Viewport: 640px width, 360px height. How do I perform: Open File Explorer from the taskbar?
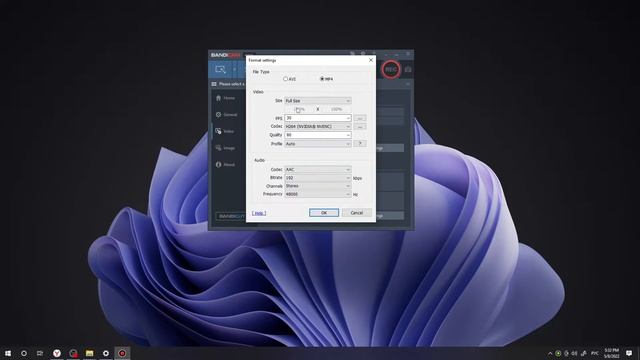tap(89, 353)
